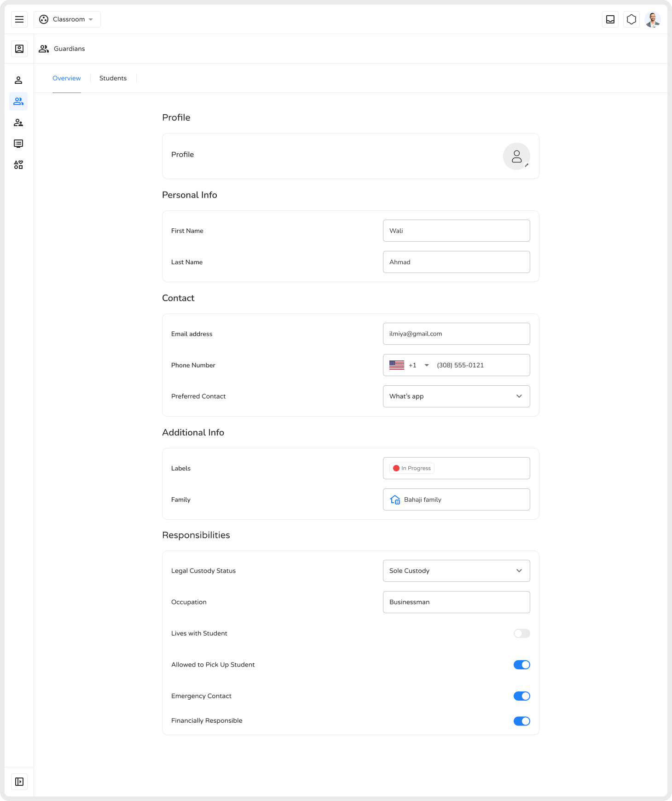Click the shapes and heart sidebar icon

tap(18, 165)
